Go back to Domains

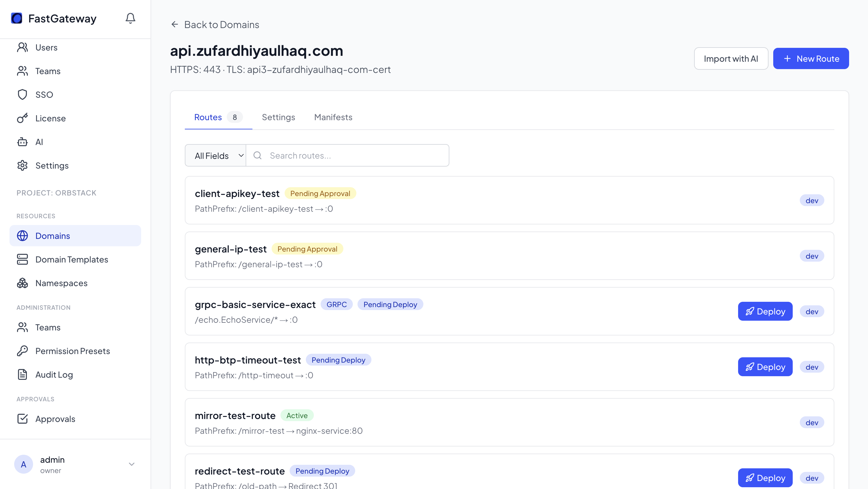215,25
